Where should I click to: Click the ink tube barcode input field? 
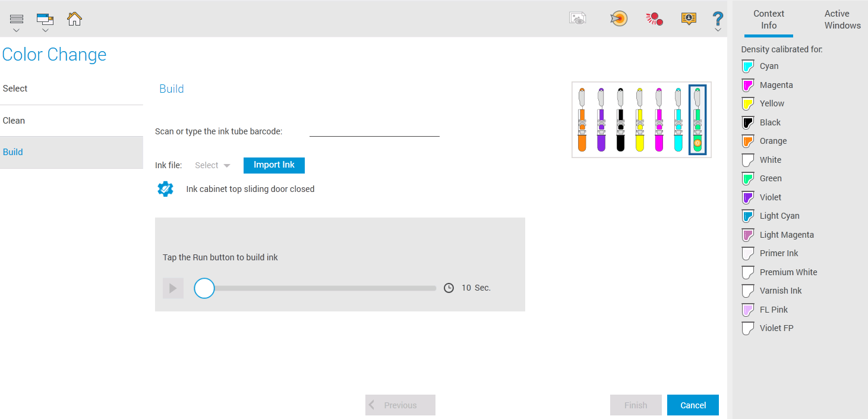click(x=374, y=131)
